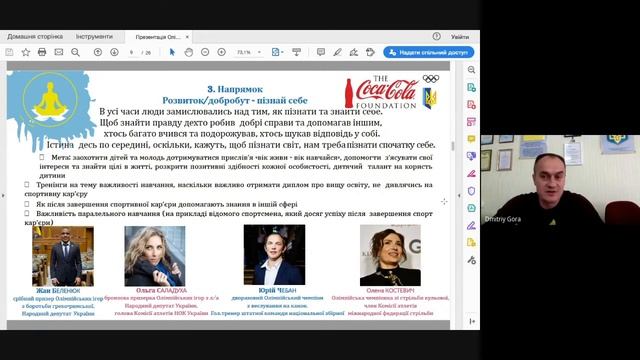
Task: Select the Highlight pen tool
Action: click(x=337, y=52)
